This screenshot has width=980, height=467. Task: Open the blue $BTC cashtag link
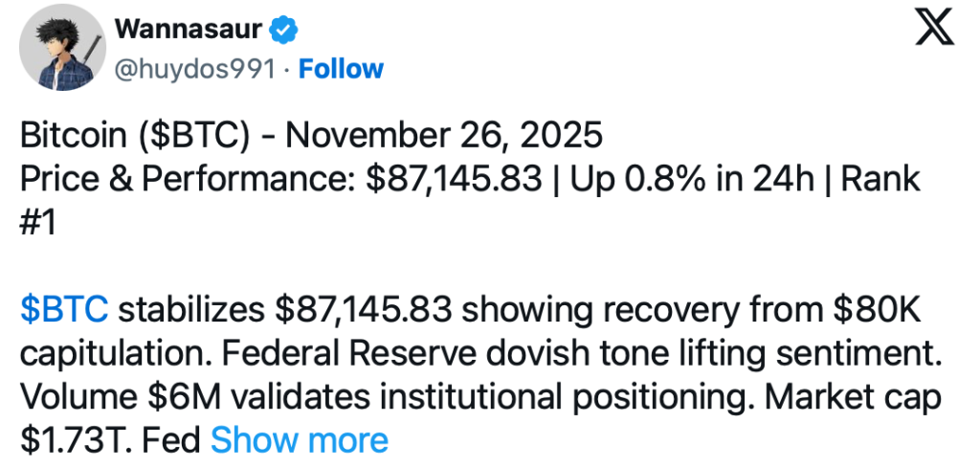63,310
